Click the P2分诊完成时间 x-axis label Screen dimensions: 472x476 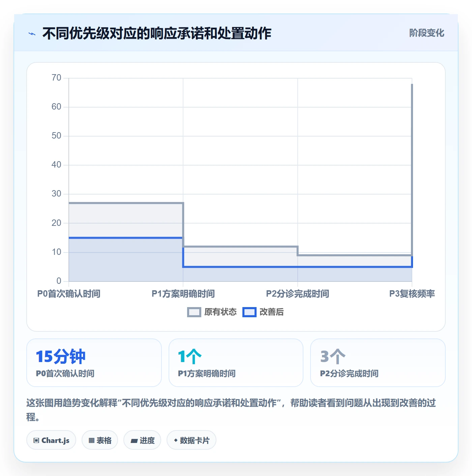pos(297,294)
